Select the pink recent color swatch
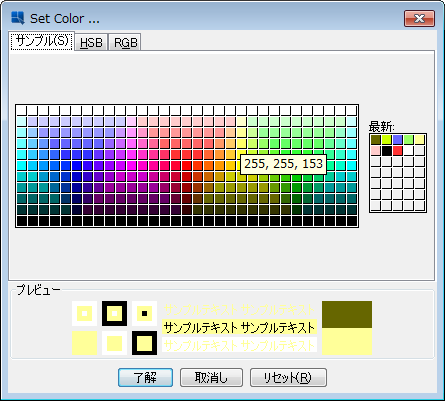Image resolution: width=445 pixels, height=401 pixels. pyautogui.click(x=376, y=151)
